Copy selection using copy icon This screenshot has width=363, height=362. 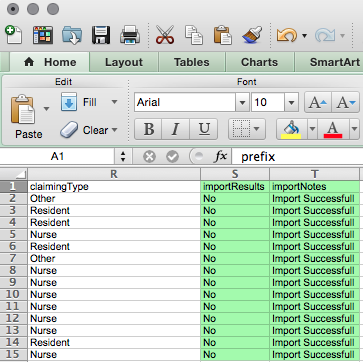[x=194, y=35]
